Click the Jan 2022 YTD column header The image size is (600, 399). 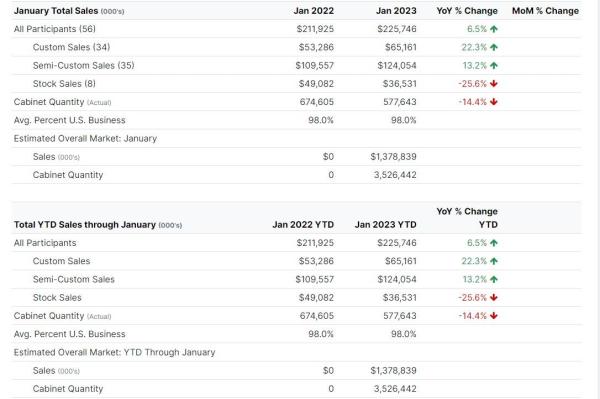coord(303,225)
